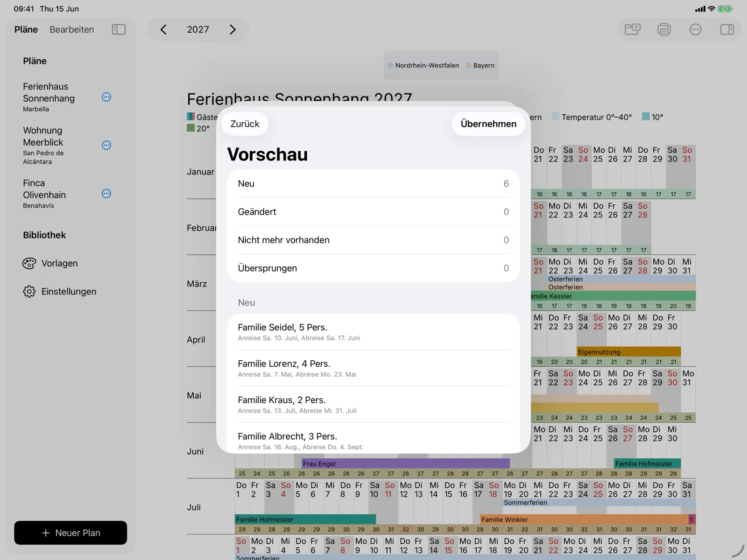The width and height of the screenshot is (747, 560).
Task: Open options for Finca Olivenhain
Action: tap(106, 194)
